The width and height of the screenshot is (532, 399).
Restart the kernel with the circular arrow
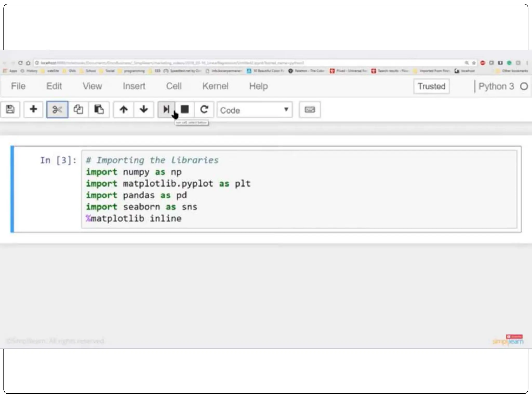204,109
